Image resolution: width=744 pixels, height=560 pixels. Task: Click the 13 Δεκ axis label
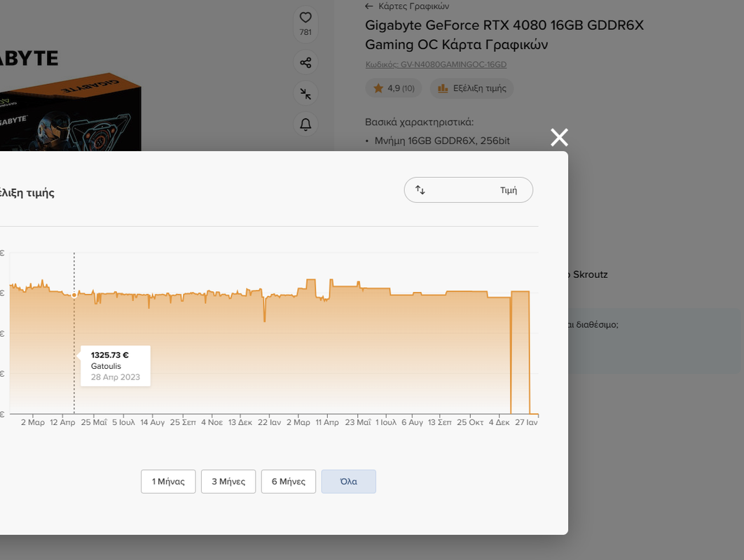coord(240,422)
